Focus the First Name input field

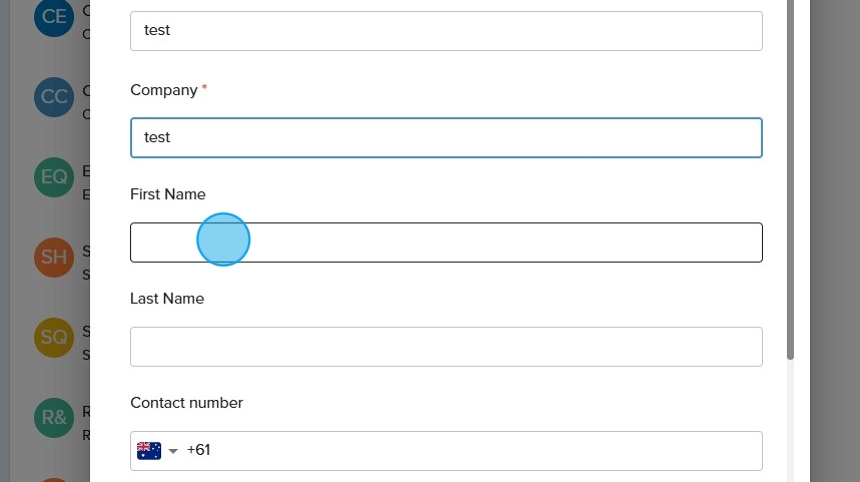tap(446, 243)
